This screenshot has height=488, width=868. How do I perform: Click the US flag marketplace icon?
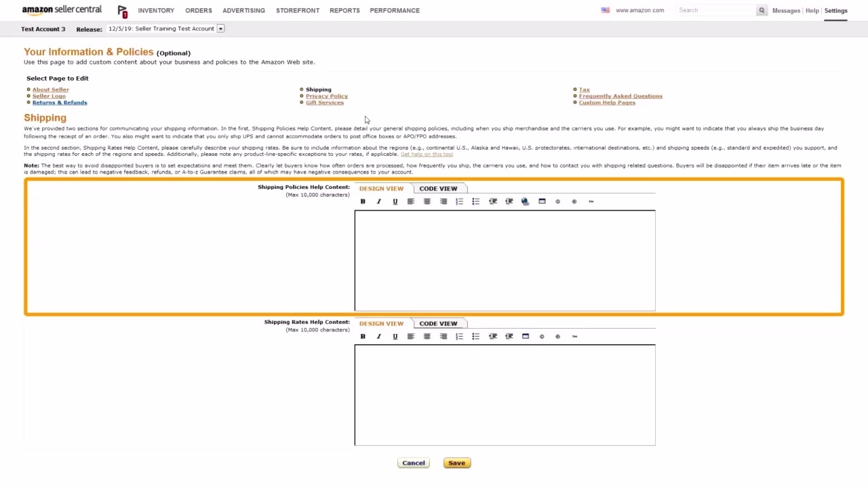pos(605,10)
